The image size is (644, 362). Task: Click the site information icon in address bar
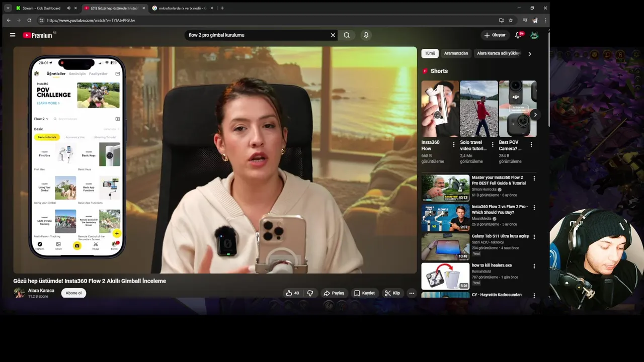(x=41, y=20)
